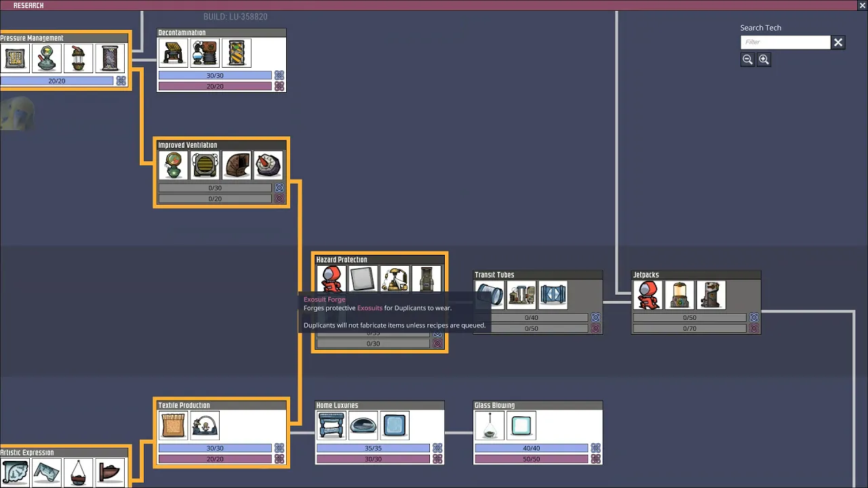Select the oval tub icon in Home Luxuries
Screen dimensions: 868x488
(x=363, y=426)
